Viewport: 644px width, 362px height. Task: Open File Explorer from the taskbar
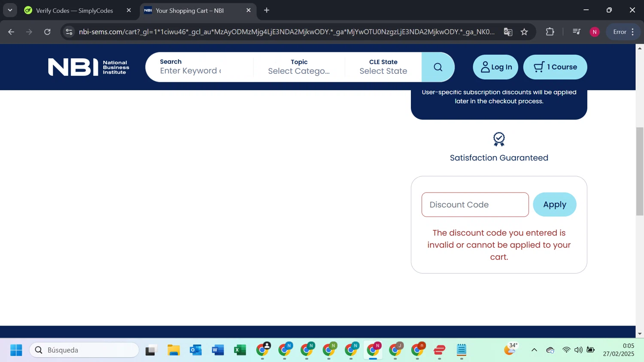point(173,350)
